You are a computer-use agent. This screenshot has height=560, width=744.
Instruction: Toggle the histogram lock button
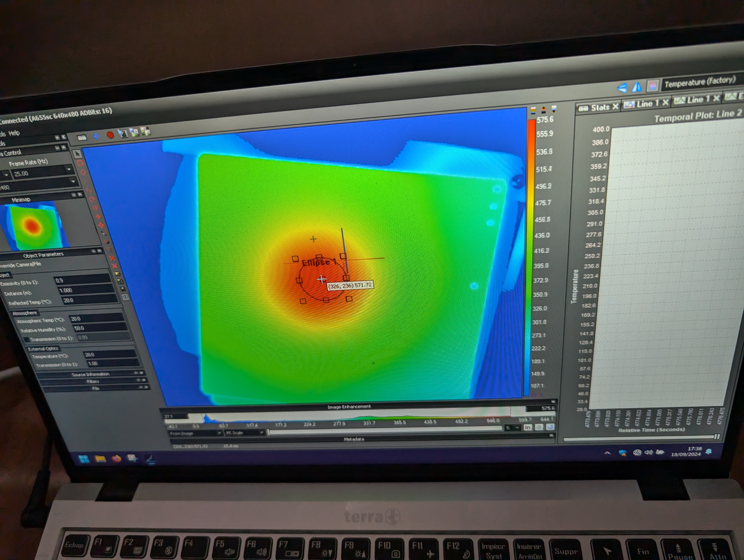click(x=539, y=427)
